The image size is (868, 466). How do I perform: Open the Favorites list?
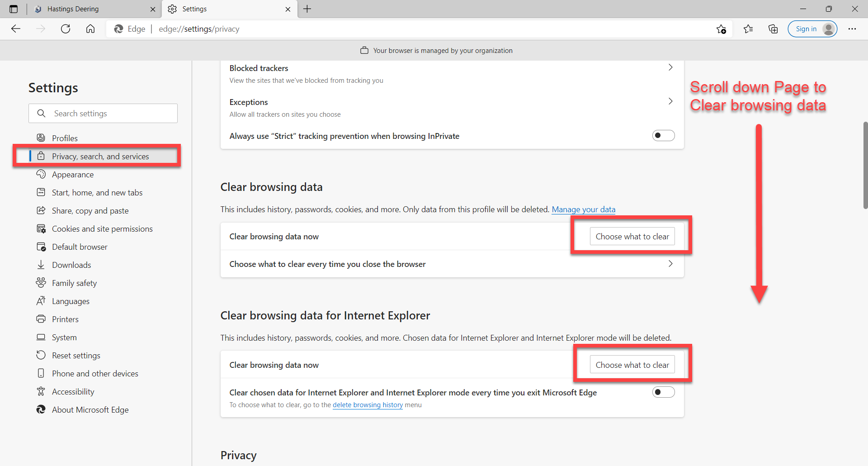[748, 29]
